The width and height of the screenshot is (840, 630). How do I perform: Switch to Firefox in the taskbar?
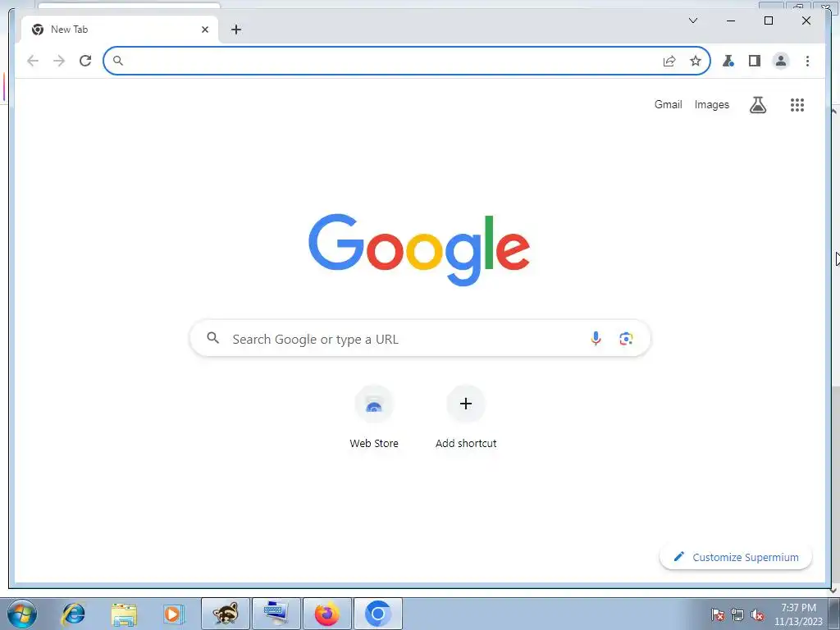coord(327,614)
